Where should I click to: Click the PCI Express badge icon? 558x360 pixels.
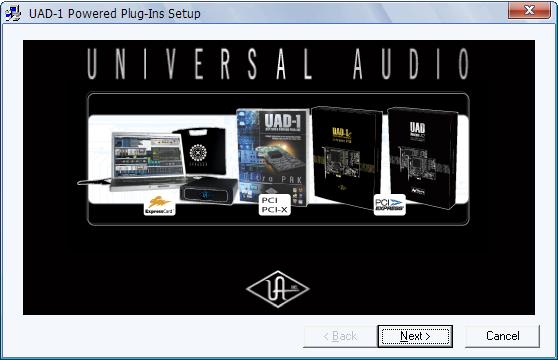[x=390, y=205]
